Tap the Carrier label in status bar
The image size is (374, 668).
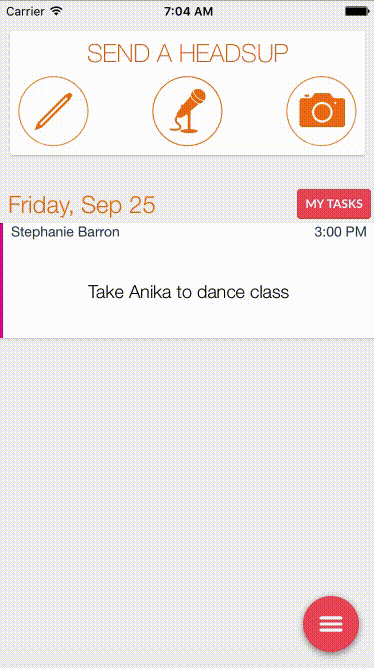26,12
